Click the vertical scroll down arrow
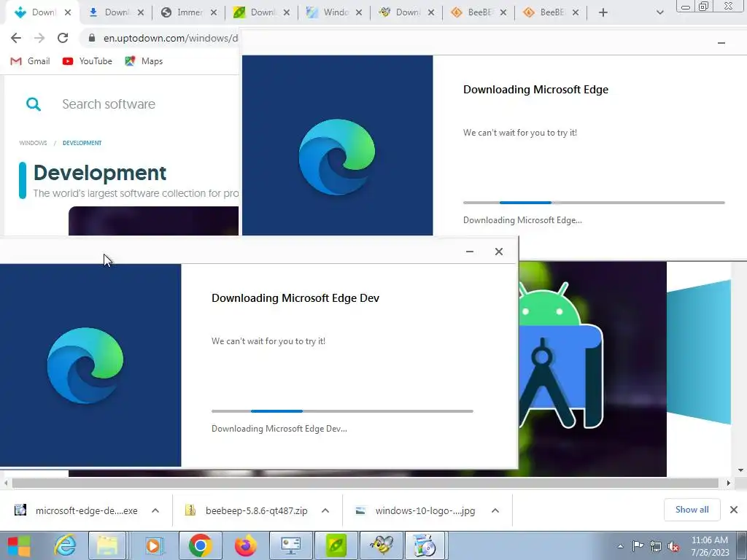The image size is (747, 560). coord(741,470)
